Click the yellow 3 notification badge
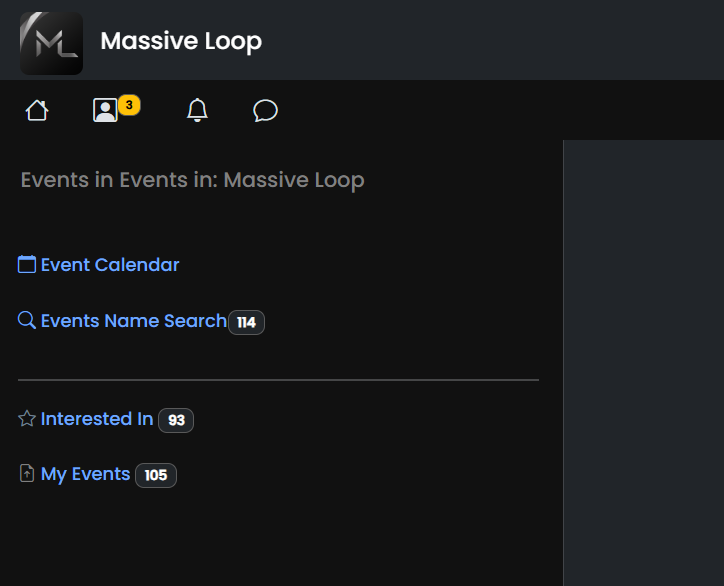 (129, 105)
